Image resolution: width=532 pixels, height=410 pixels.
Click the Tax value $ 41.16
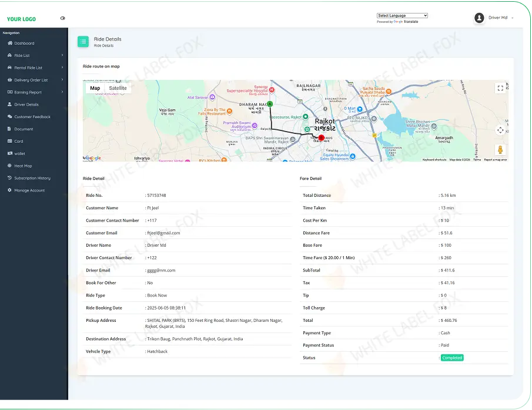coord(447,283)
